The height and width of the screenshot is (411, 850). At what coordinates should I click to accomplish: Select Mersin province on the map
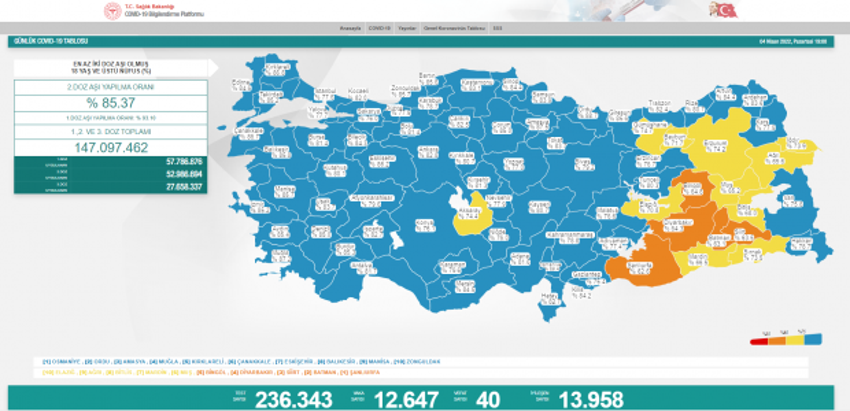tap(465, 286)
